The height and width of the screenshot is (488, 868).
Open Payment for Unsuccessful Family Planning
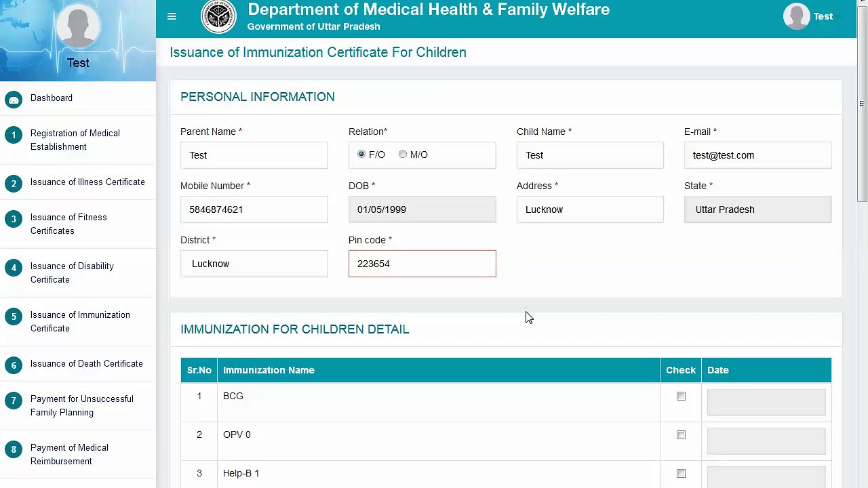[82, 405]
